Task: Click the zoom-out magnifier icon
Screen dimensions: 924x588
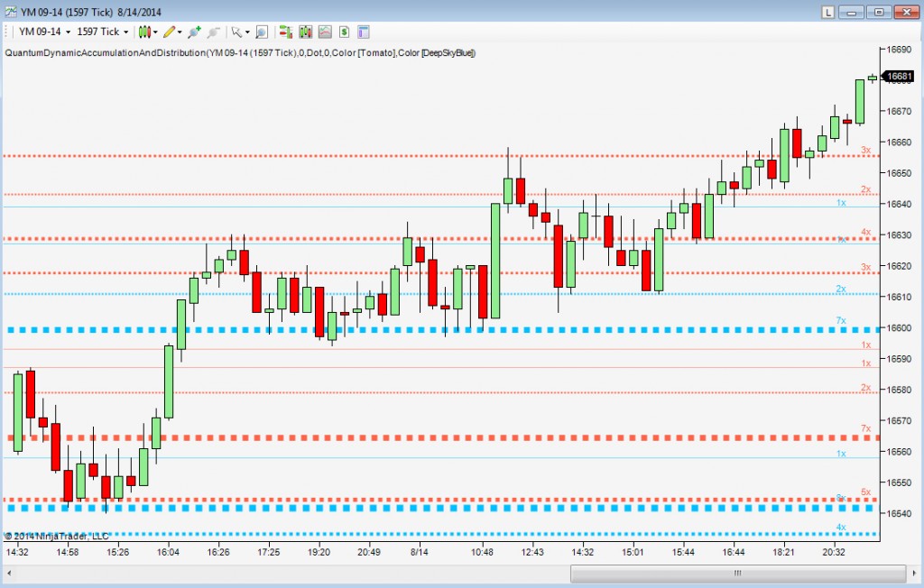Action: 213,32
